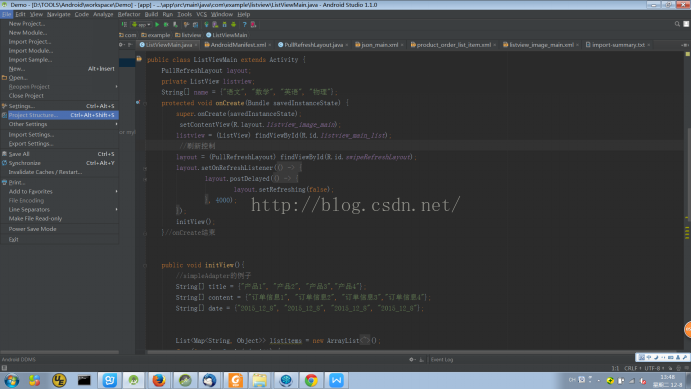Viewport: 692px width, 389px height.
Task: Open the Refactor menu
Action: (x=128, y=15)
